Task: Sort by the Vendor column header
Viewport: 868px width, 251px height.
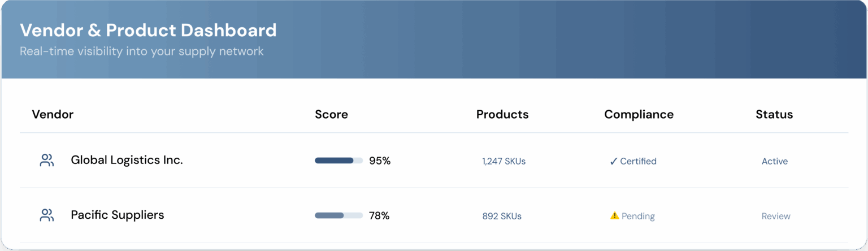Action: click(53, 114)
